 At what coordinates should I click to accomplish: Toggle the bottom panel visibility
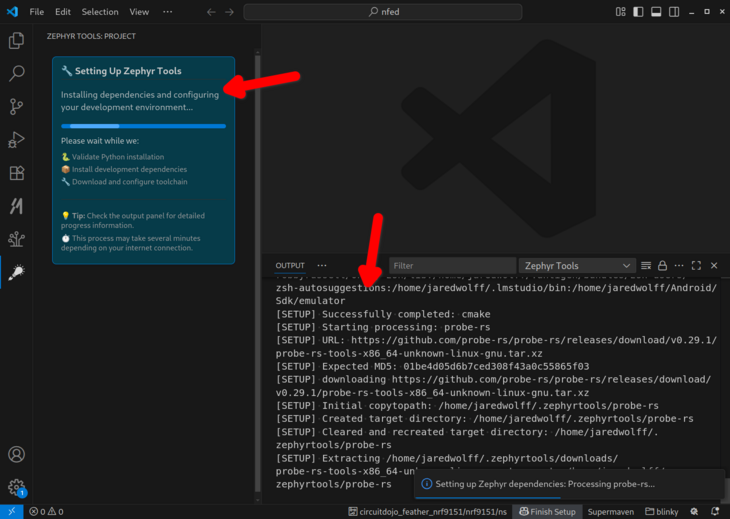tap(656, 12)
